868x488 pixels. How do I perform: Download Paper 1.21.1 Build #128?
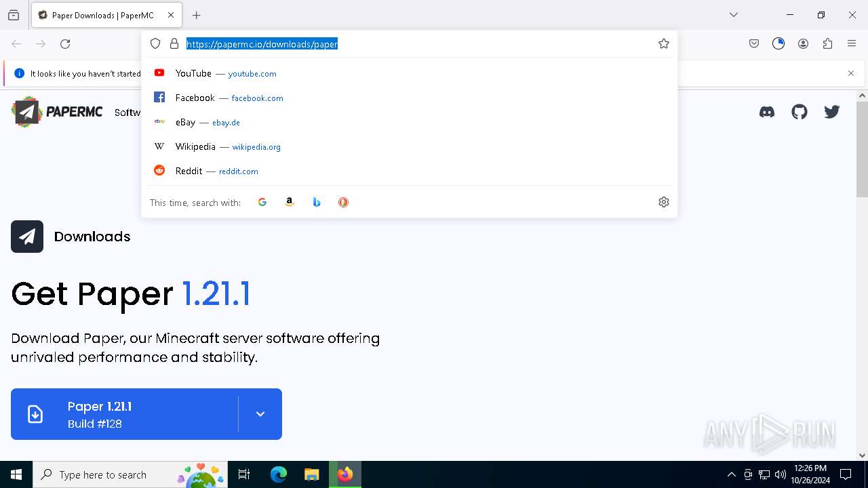click(125, 414)
